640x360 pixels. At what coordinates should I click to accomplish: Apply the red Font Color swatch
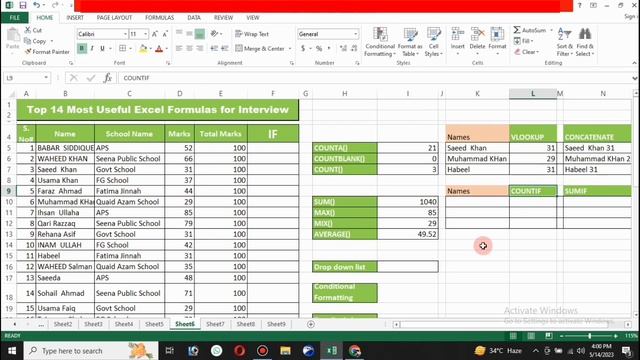pyautogui.click(x=159, y=49)
